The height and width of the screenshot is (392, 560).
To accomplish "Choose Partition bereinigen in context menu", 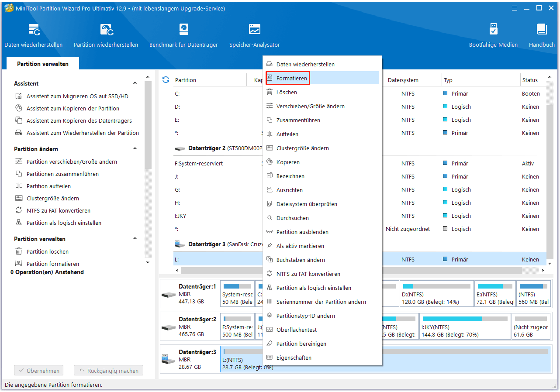I will pyautogui.click(x=322, y=344).
